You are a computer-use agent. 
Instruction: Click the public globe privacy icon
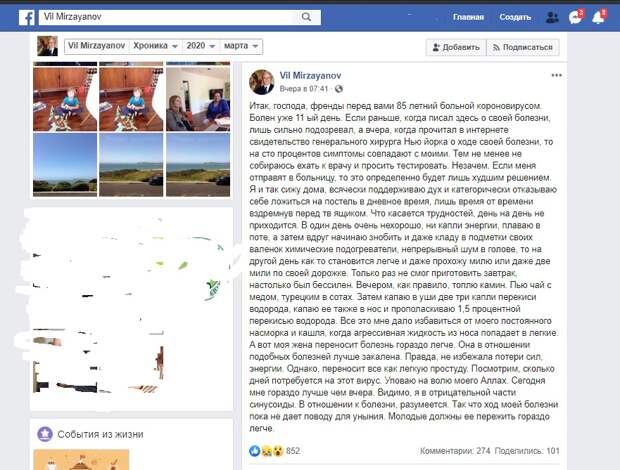pos(339,89)
